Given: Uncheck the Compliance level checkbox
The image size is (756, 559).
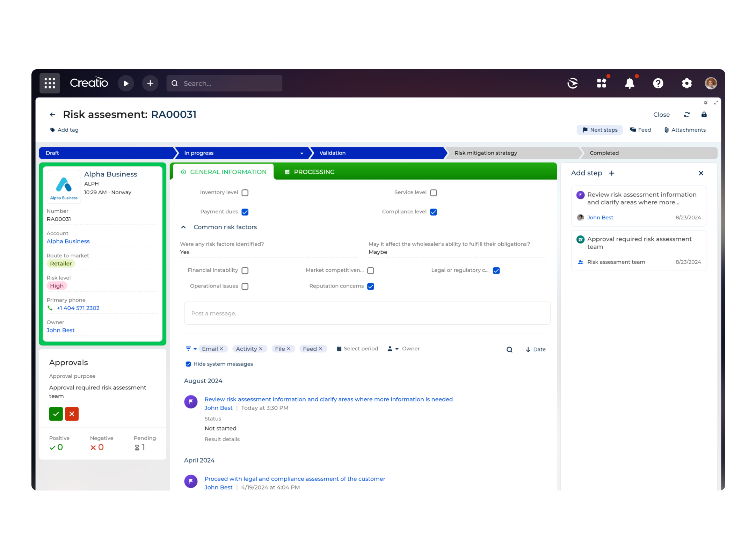Looking at the screenshot, I should (x=433, y=212).
